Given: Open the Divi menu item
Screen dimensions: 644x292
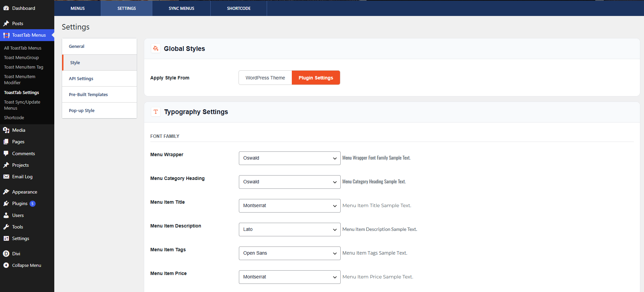Looking at the screenshot, I should point(27,254).
